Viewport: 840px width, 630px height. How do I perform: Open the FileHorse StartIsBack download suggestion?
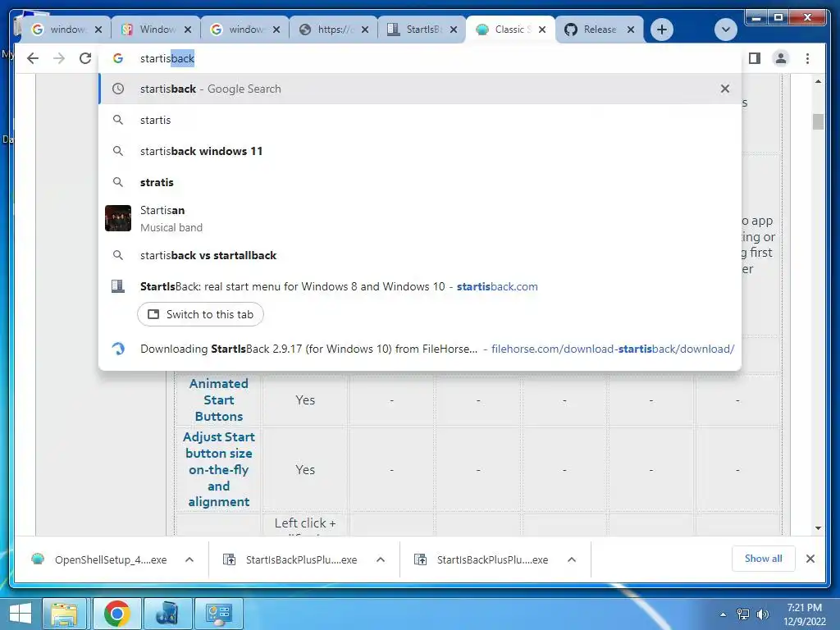coord(420,349)
